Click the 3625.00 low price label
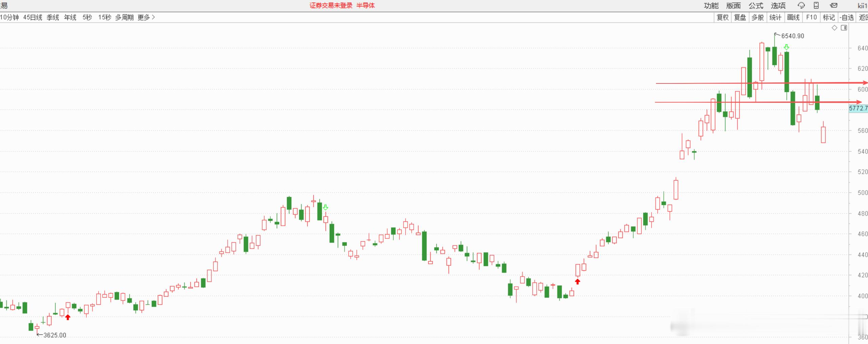 coord(55,335)
